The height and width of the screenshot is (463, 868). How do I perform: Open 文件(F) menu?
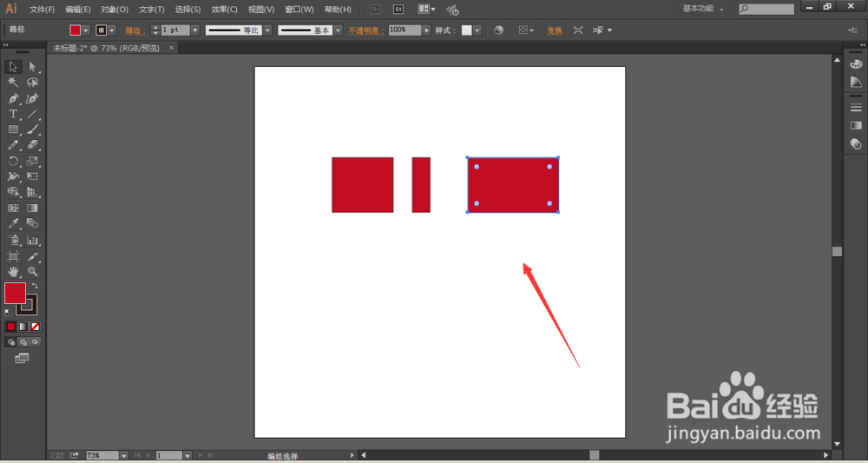[x=42, y=10]
